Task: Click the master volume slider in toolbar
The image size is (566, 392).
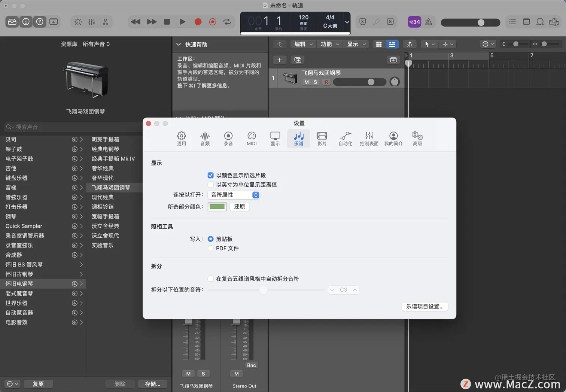Action: [x=471, y=22]
